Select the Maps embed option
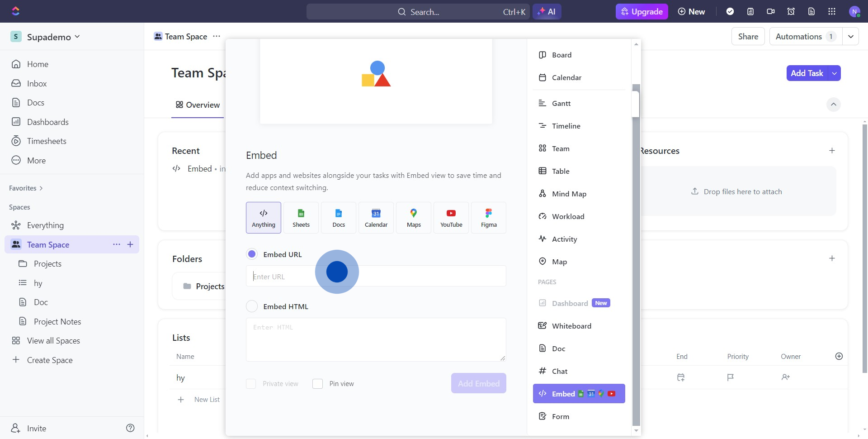 pyautogui.click(x=414, y=218)
